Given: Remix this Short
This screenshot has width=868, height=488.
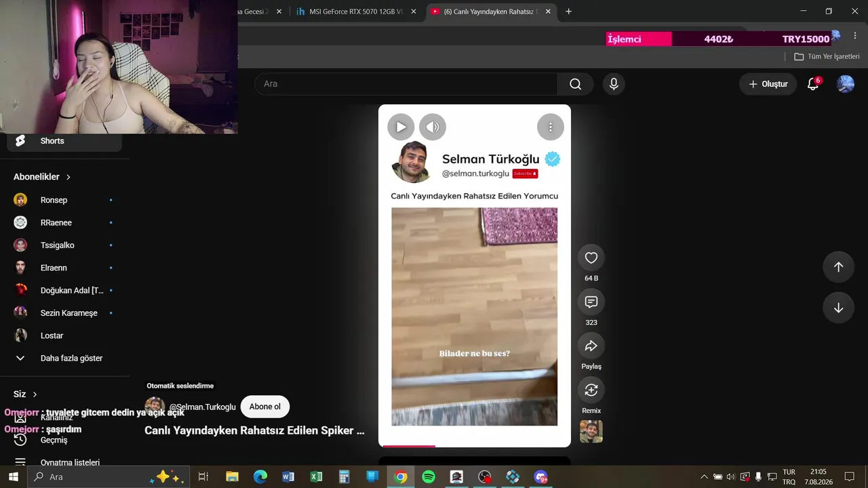Looking at the screenshot, I should [591, 390].
